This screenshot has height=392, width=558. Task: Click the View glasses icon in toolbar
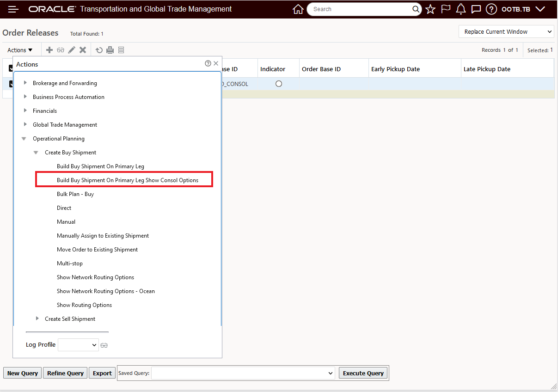(x=61, y=50)
